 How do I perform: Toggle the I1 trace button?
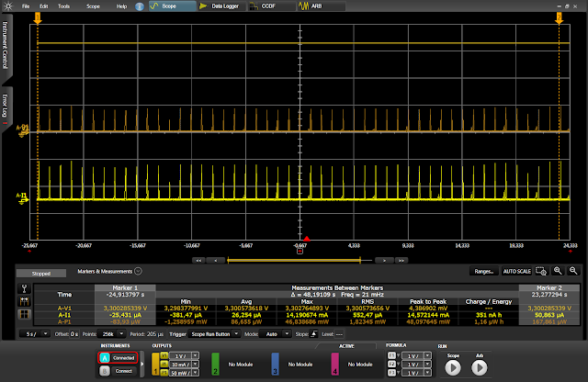(164, 364)
